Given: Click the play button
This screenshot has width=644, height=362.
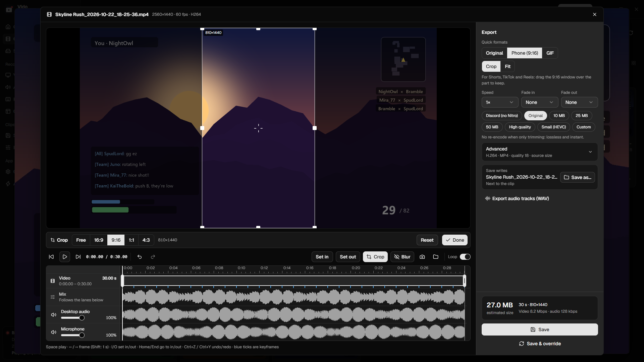Looking at the screenshot, I should [65, 257].
